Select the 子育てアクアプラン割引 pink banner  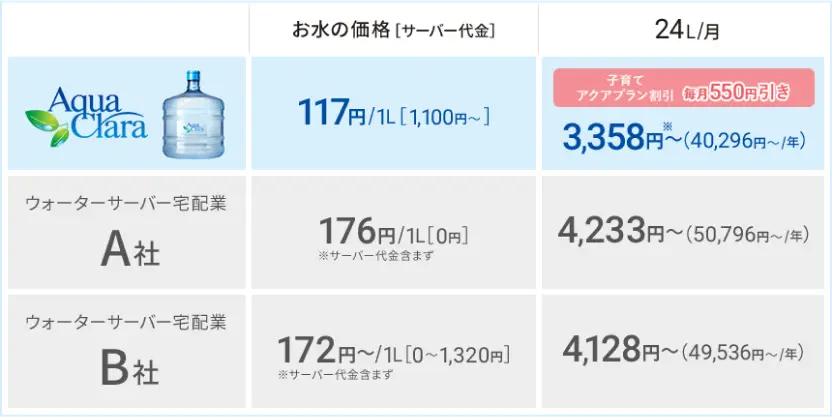pyautogui.click(x=683, y=88)
